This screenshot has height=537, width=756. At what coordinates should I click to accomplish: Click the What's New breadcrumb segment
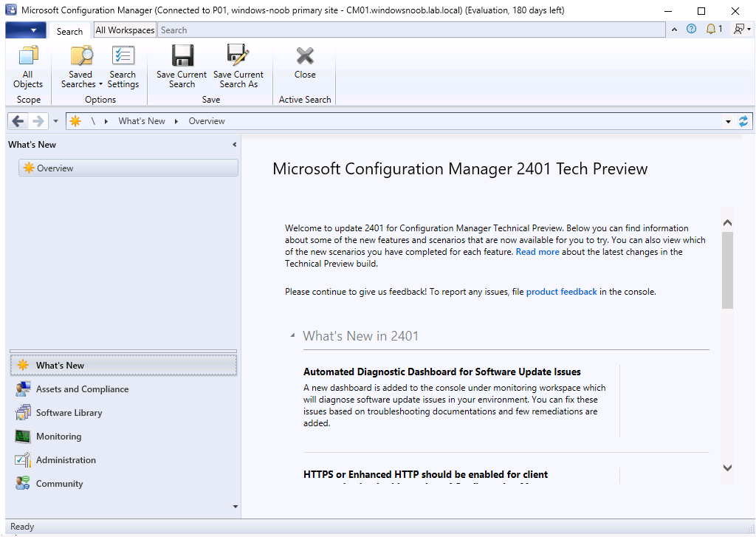(x=142, y=121)
